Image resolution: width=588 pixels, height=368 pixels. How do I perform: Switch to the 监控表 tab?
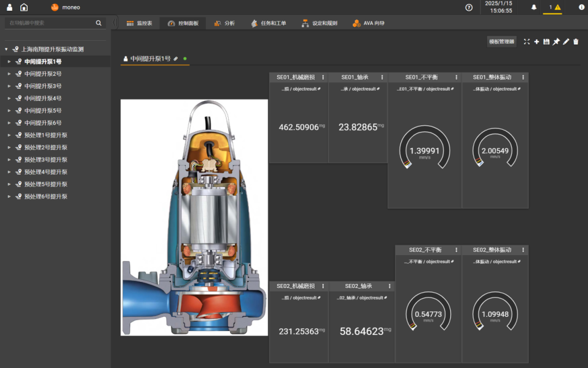pyautogui.click(x=139, y=23)
